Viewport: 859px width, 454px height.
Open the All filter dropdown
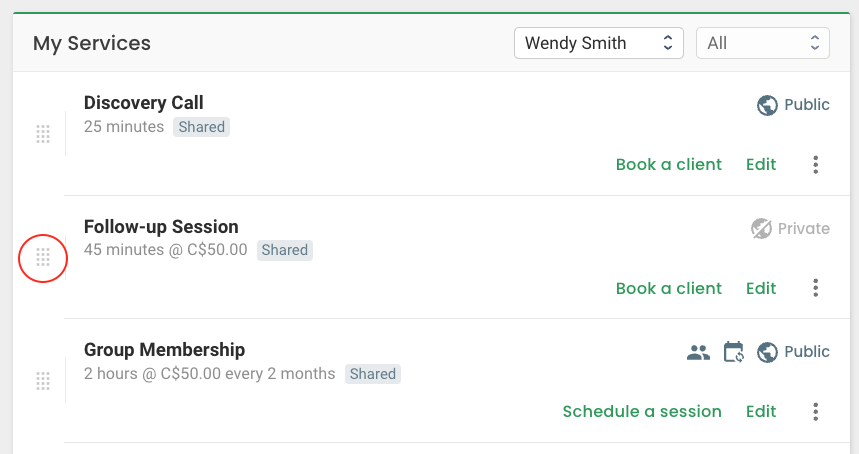point(763,43)
